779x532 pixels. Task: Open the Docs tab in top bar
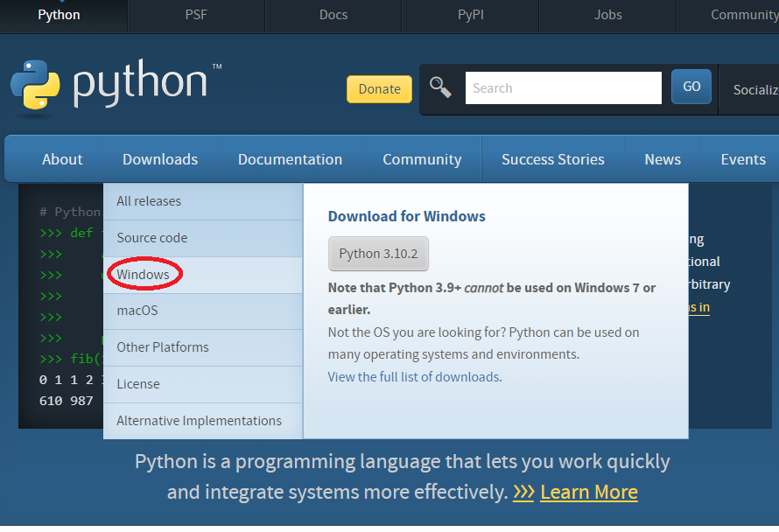[333, 15]
